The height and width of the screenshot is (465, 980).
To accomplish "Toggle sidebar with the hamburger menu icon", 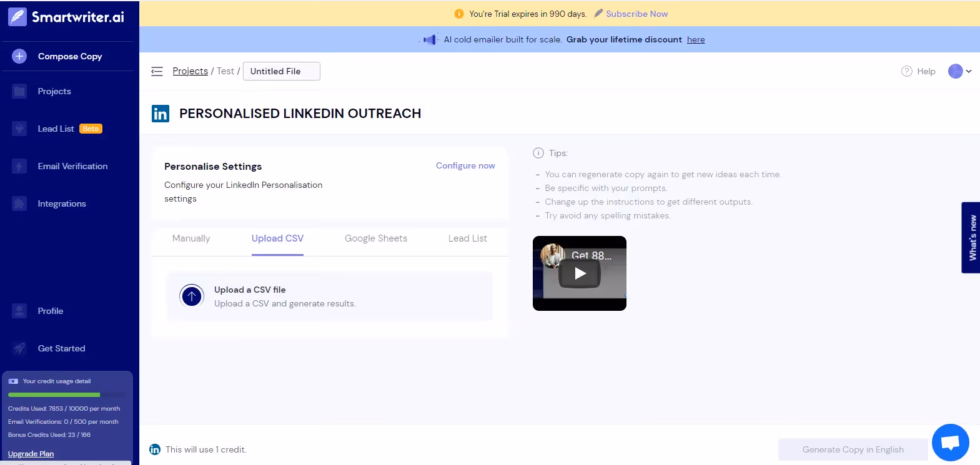I will click(x=157, y=71).
